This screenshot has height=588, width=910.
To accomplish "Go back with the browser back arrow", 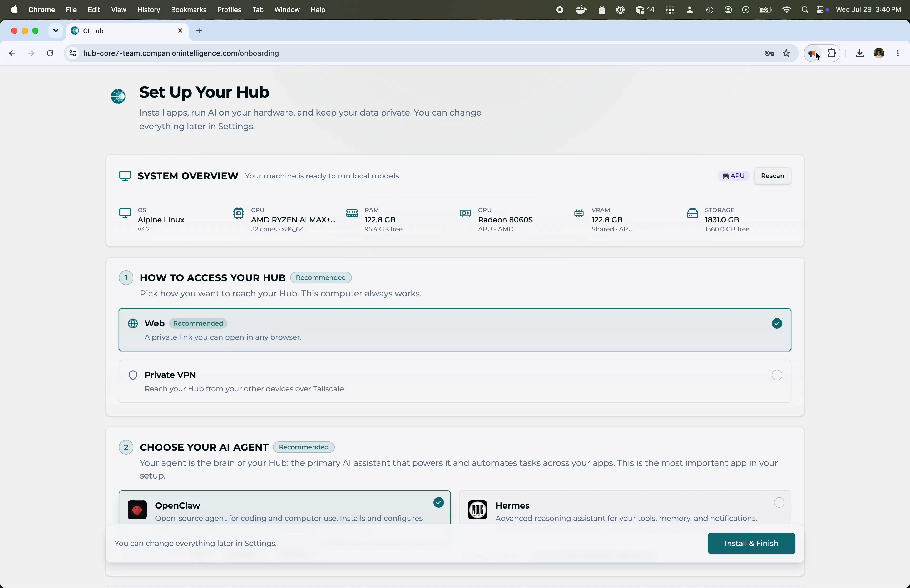I will pos(12,53).
